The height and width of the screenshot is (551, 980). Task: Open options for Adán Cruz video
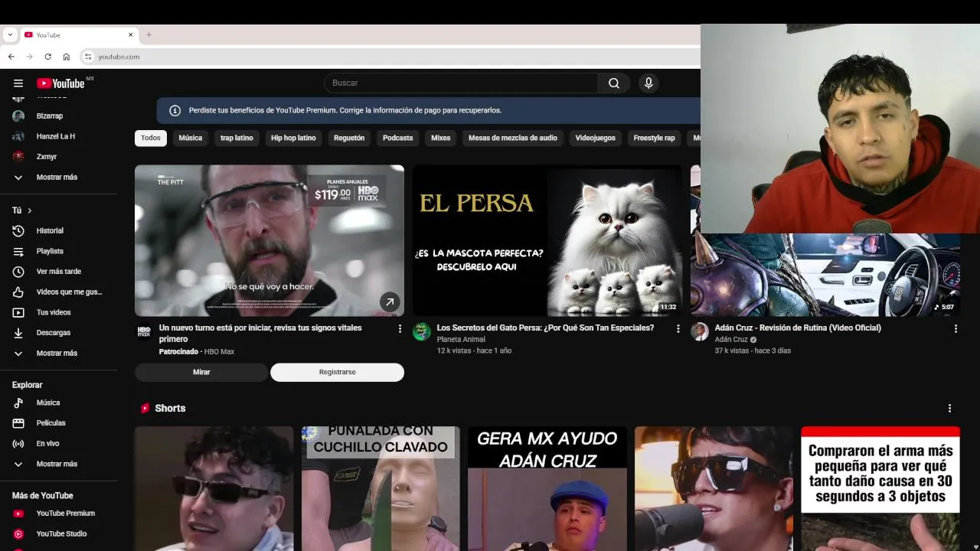click(955, 328)
